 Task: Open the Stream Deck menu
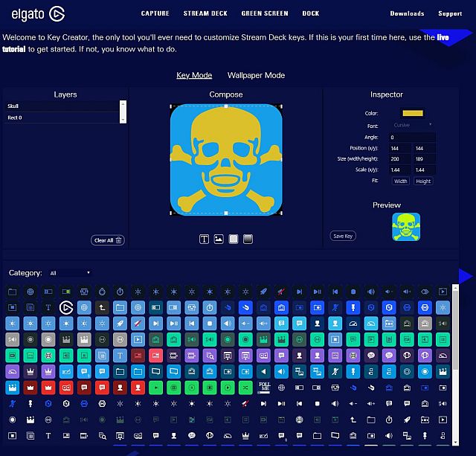point(205,13)
